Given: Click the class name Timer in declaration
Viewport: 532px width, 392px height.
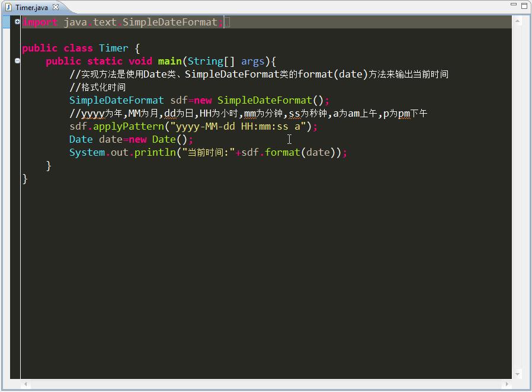Looking at the screenshot, I should (113, 48).
